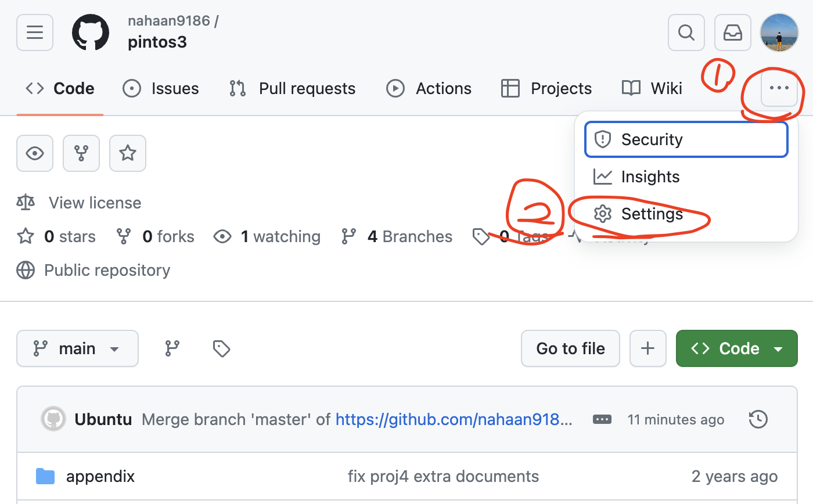
Task: Toggle the three-dot overflow tabs menu
Action: (x=779, y=88)
